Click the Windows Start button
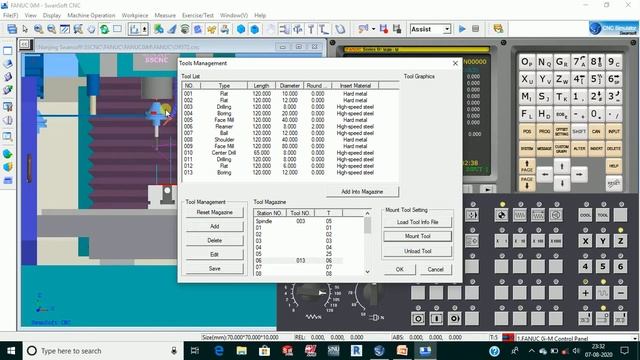This screenshot has height=360, width=640. pyautogui.click(x=11, y=351)
